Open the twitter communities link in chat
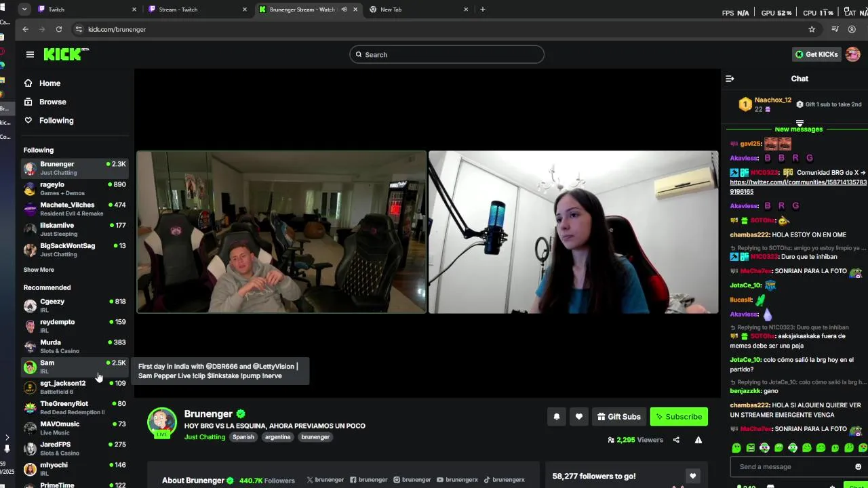 tap(798, 187)
